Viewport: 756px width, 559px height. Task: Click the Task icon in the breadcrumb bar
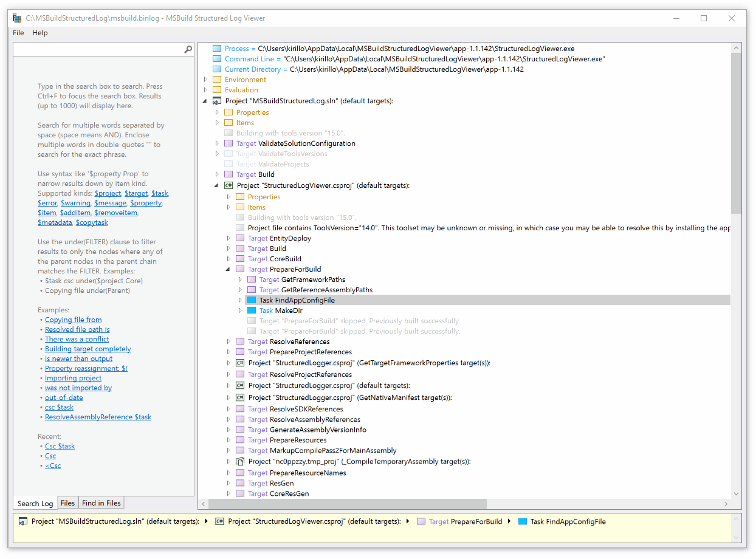pos(523,521)
